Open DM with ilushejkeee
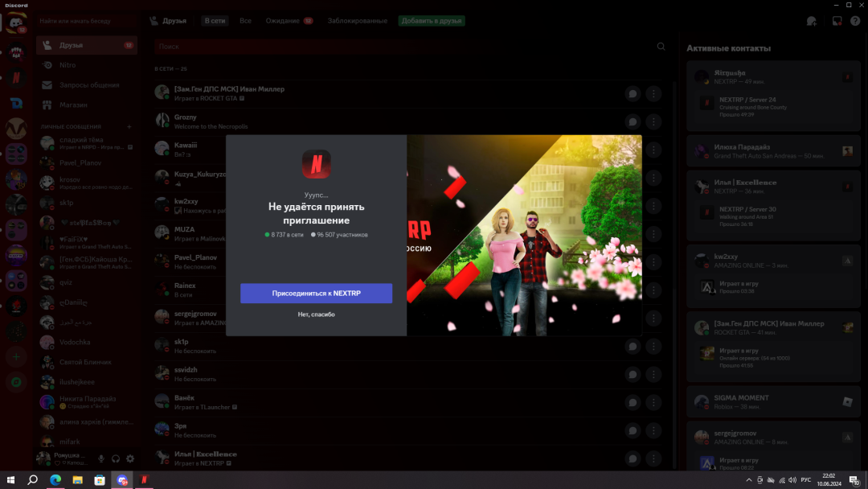868x489 pixels. (86, 382)
